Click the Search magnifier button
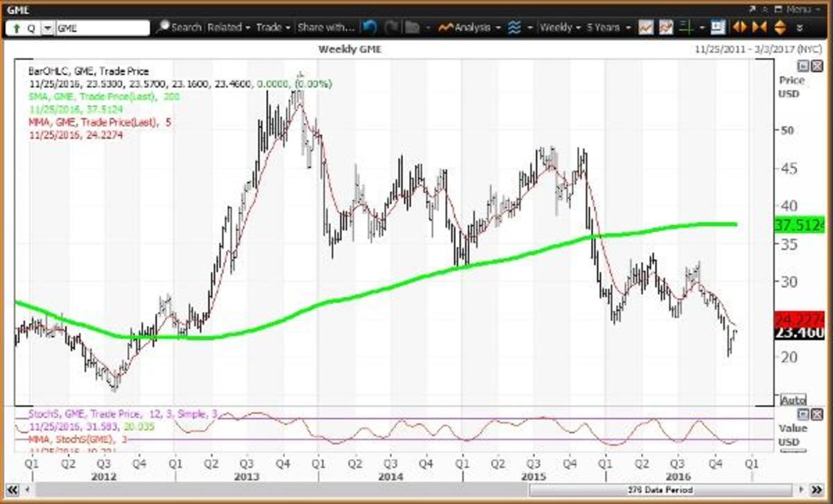 tap(179, 28)
